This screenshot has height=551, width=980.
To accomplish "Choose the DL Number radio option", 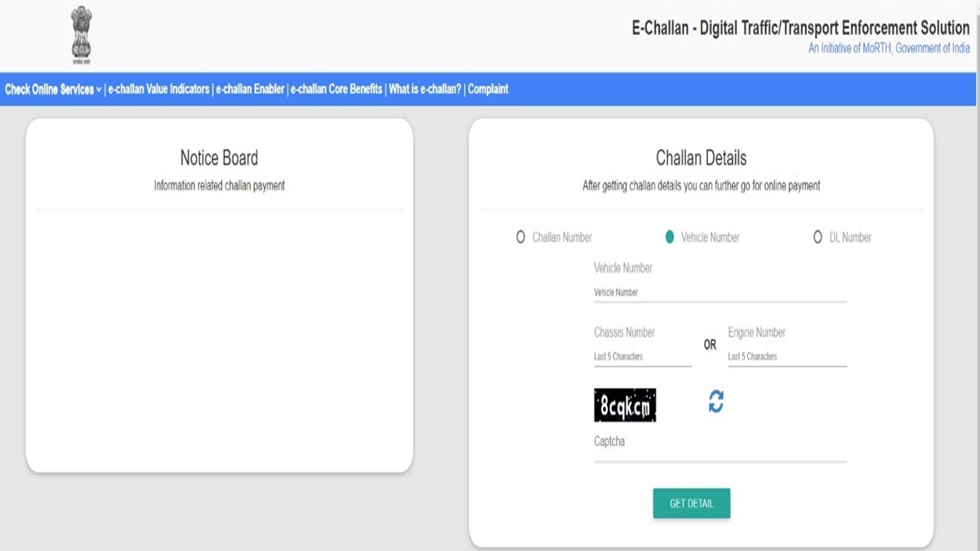I will pyautogui.click(x=817, y=238).
